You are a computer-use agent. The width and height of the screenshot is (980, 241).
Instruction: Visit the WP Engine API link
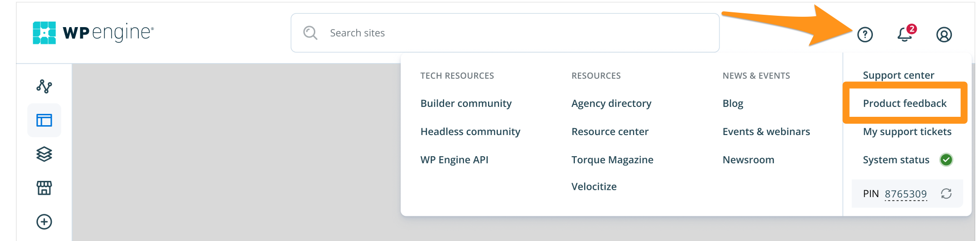454,160
